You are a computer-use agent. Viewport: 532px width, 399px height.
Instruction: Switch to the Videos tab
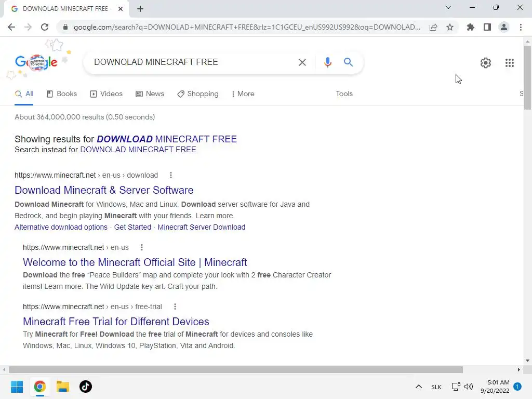click(x=106, y=94)
